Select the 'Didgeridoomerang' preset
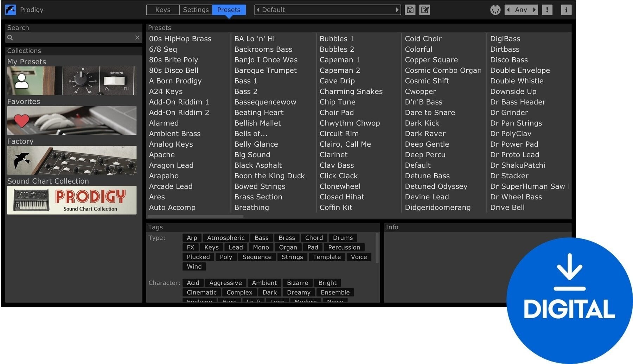 tap(437, 207)
